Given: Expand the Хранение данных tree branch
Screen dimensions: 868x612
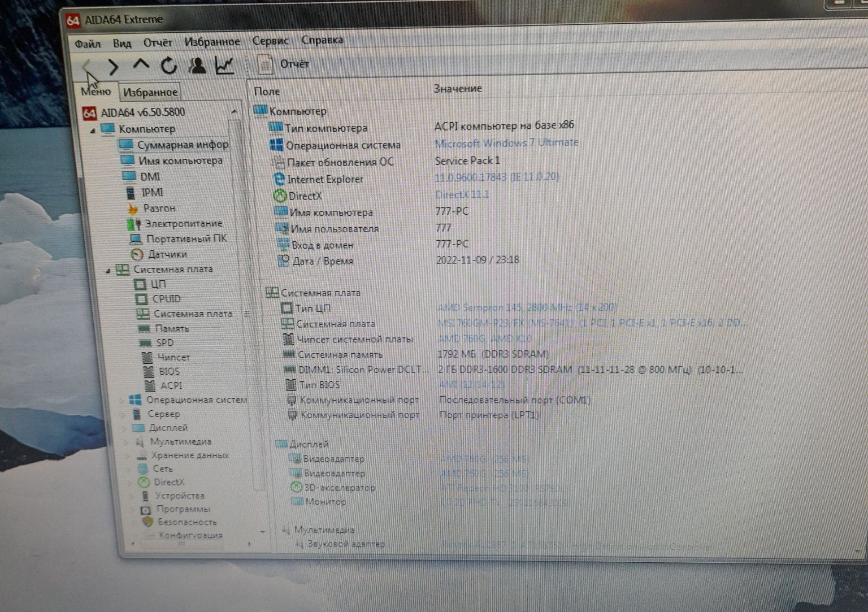Looking at the screenshot, I should (127, 455).
